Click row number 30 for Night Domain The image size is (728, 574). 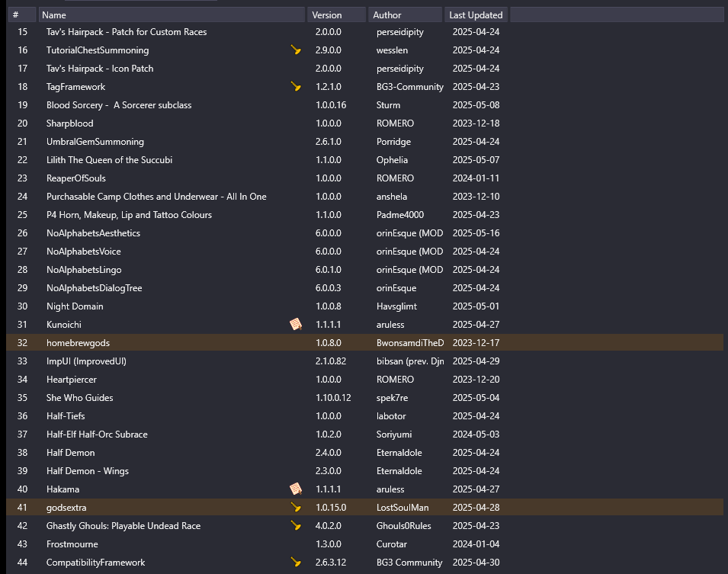[22, 306]
